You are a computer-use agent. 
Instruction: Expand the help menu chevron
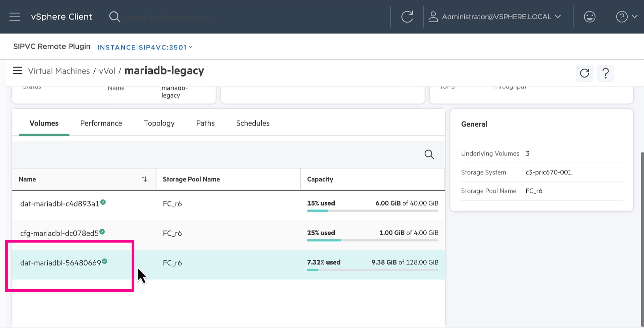[634, 16]
